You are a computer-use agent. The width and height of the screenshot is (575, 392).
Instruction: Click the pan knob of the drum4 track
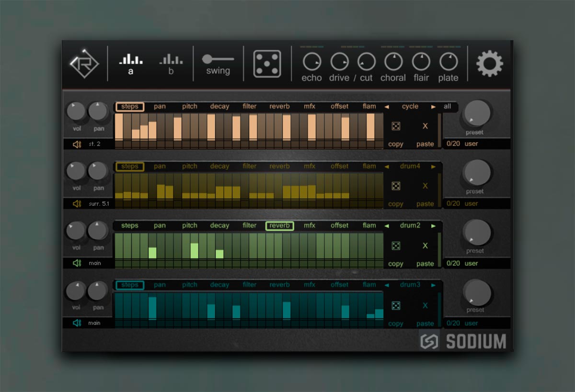[x=98, y=171]
